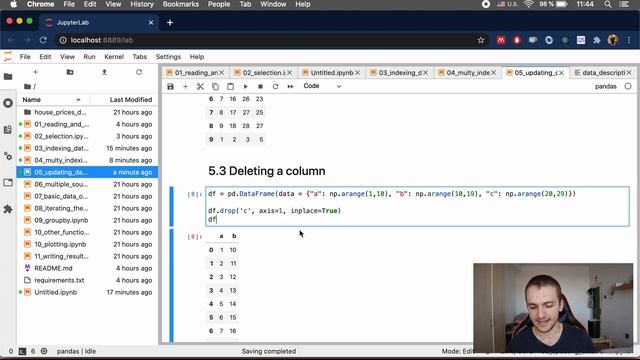The width and height of the screenshot is (640, 360).
Task: Open the house_prices_d... folder
Action: (x=87, y=112)
